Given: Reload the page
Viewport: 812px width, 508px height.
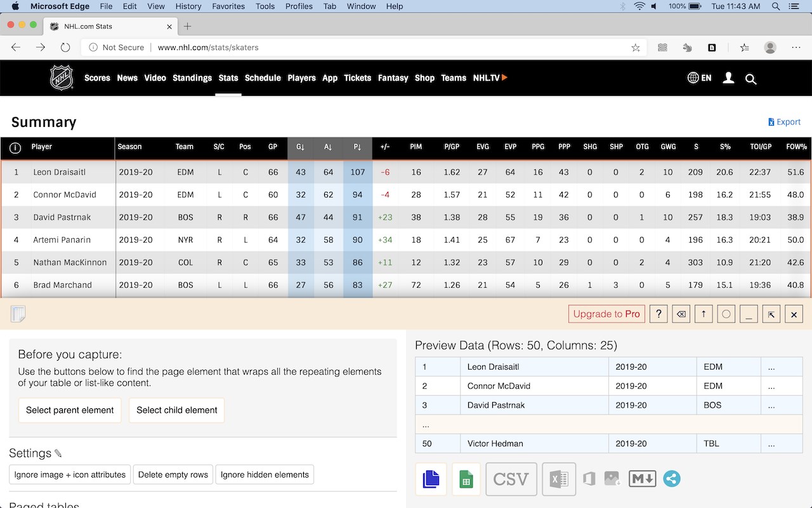Looking at the screenshot, I should 65,48.
